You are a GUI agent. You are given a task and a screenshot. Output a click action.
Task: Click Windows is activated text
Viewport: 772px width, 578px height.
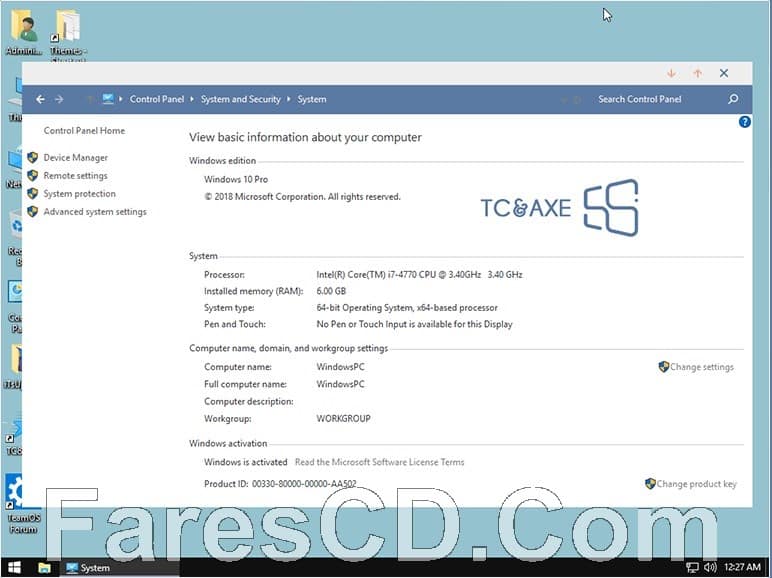click(245, 462)
